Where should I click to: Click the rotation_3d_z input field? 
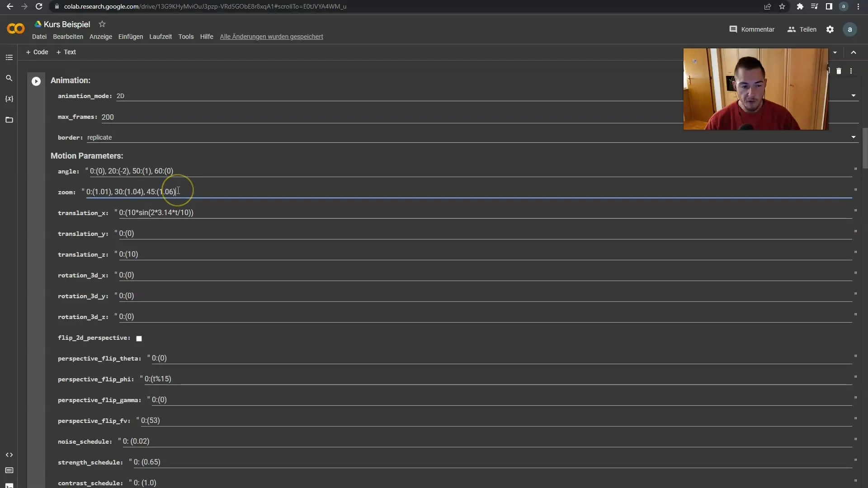click(x=486, y=316)
